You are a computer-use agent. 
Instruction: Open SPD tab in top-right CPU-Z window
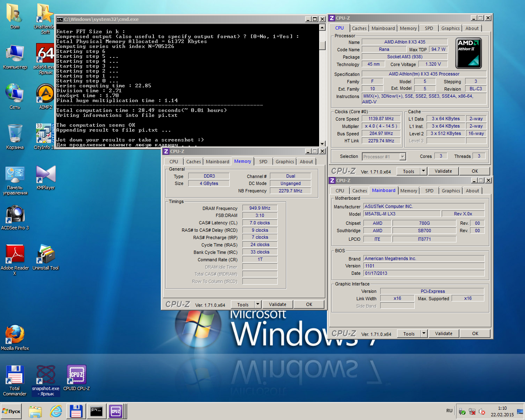point(429,28)
